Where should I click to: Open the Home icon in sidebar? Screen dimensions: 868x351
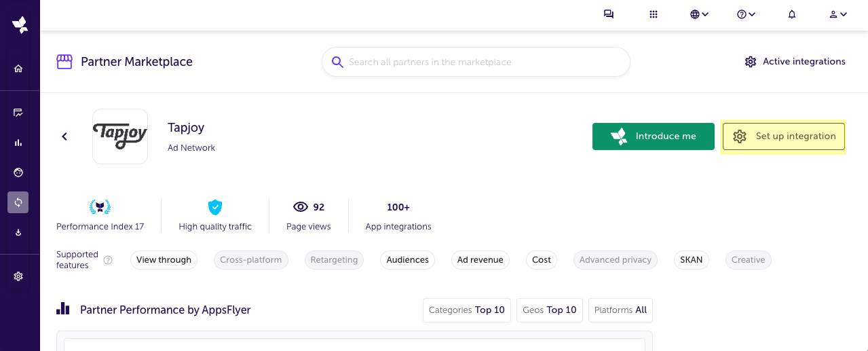[18, 69]
